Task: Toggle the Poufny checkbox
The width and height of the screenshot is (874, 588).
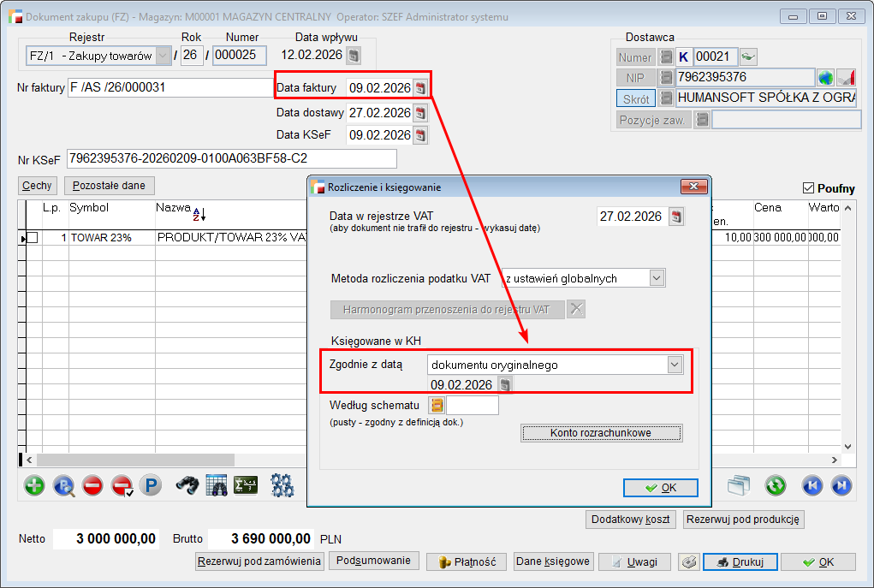Action: (808, 188)
